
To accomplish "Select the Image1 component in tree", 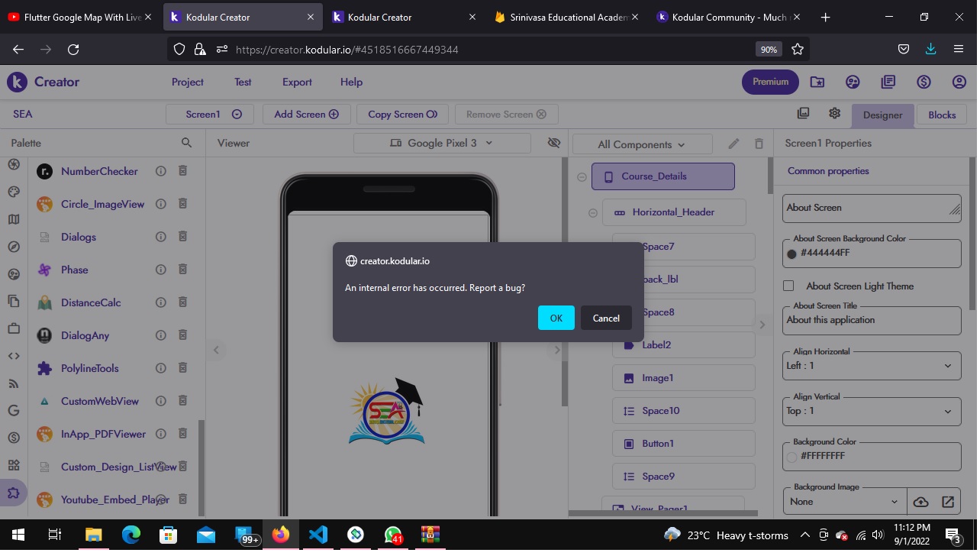I will (x=683, y=378).
